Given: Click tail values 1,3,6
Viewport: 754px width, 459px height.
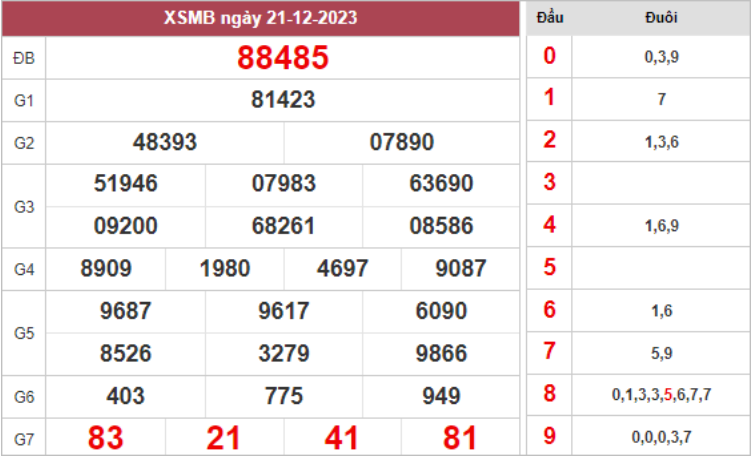Looking at the screenshot, I should pyautogui.click(x=661, y=142).
